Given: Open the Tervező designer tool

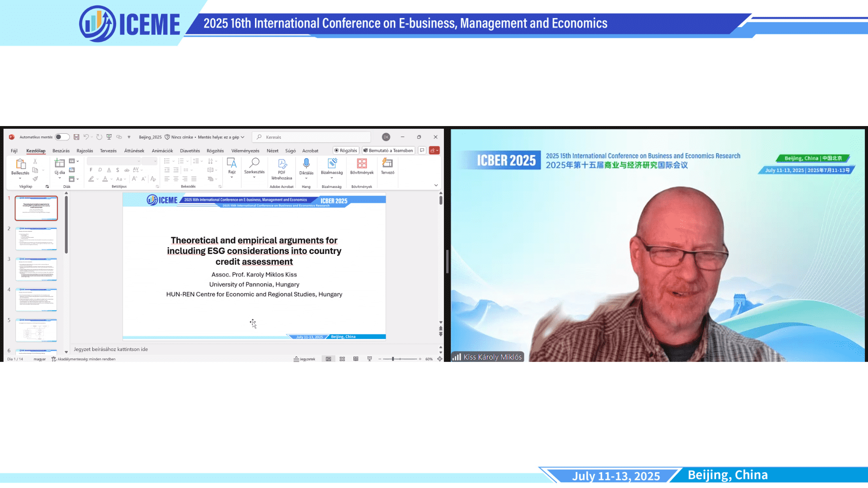Looking at the screenshot, I should click(387, 163).
